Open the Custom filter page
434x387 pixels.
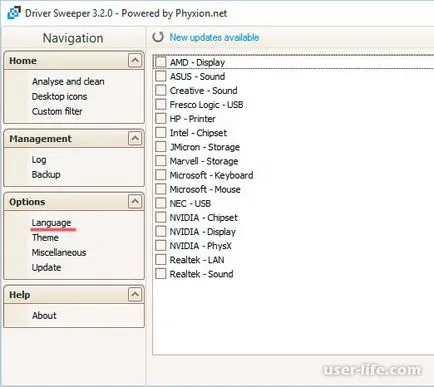coord(57,111)
